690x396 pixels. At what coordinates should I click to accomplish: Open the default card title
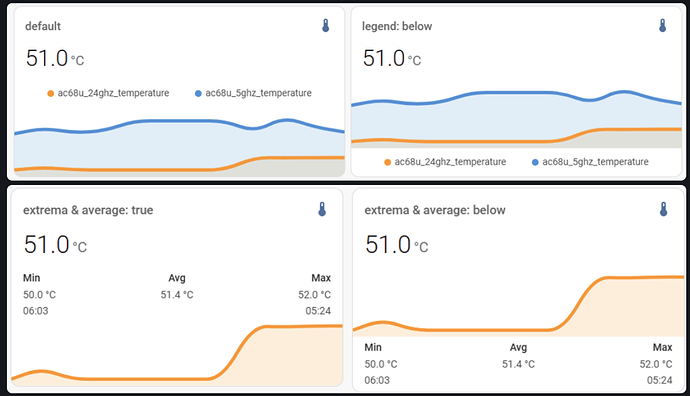pos(43,26)
